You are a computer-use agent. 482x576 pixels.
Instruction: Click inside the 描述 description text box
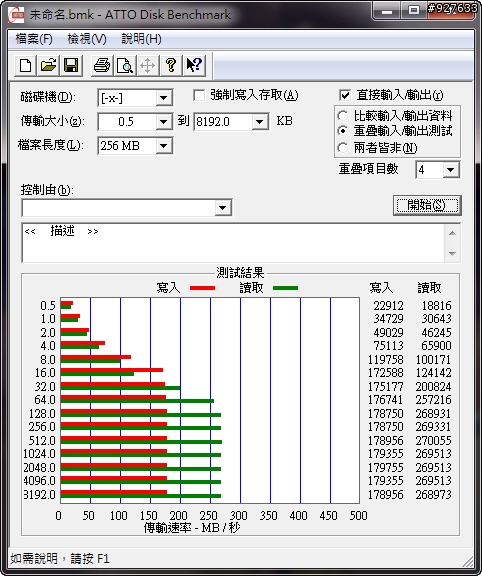pyautogui.click(x=233, y=243)
